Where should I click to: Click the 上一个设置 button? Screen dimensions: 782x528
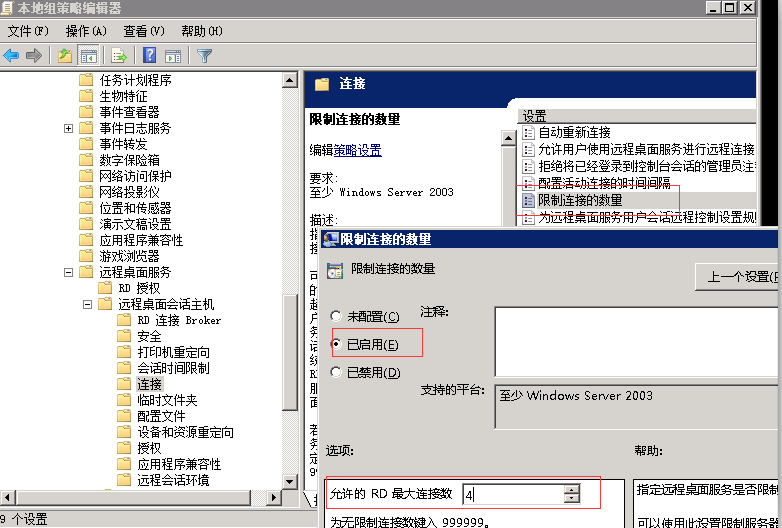[738, 277]
